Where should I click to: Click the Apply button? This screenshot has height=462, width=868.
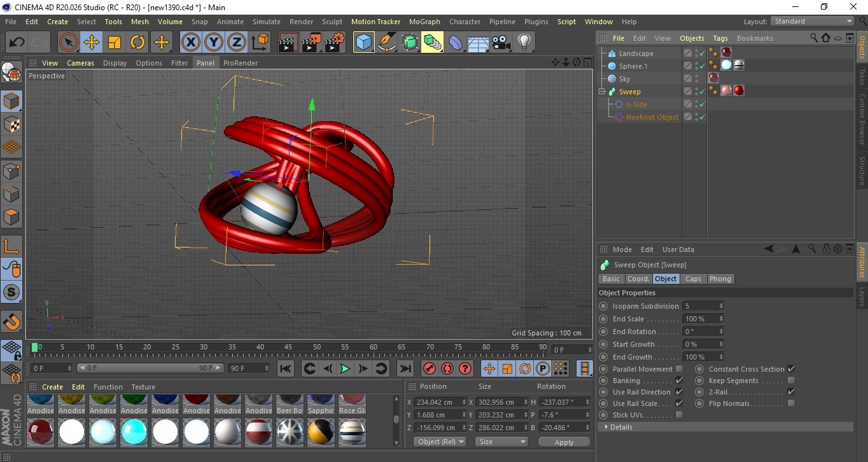564,442
